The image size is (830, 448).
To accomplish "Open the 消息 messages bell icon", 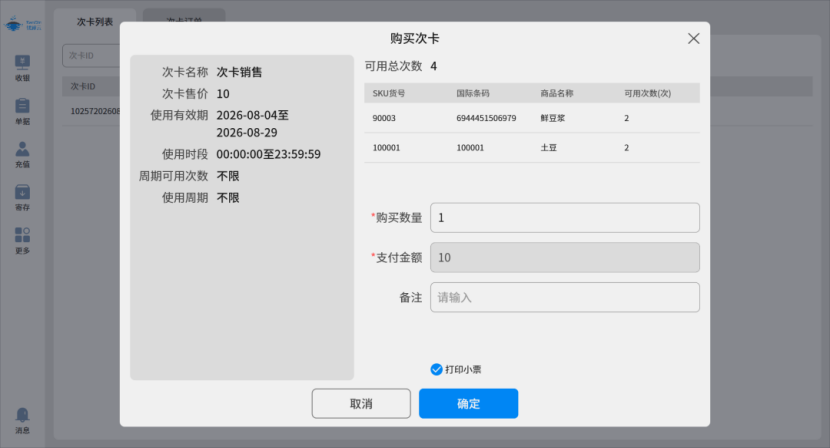I will (x=22, y=421).
